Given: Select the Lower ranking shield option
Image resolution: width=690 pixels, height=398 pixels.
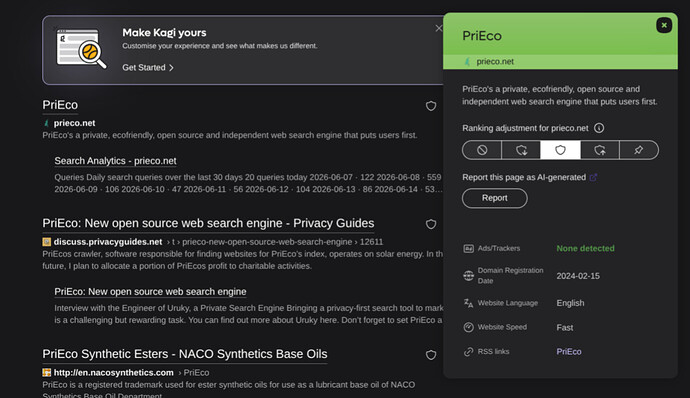Looking at the screenshot, I should tap(521, 150).
